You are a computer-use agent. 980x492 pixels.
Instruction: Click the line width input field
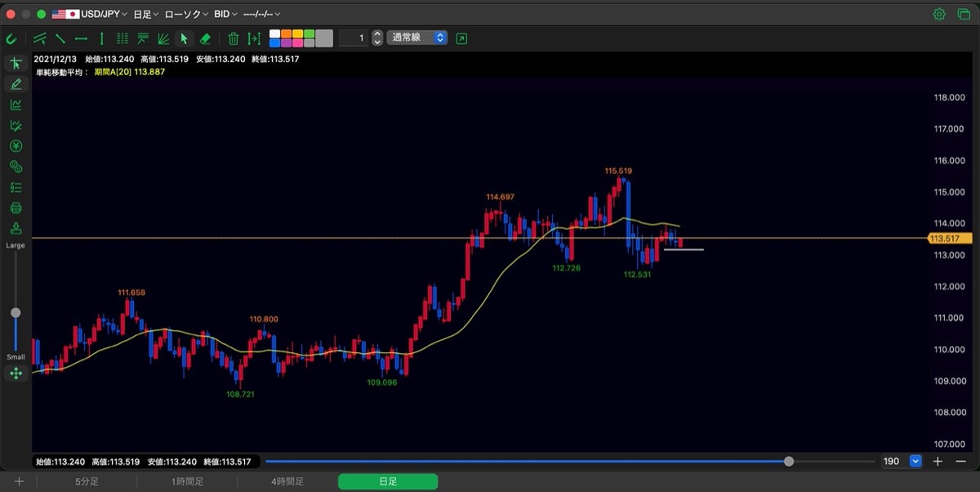coord(354,38)
